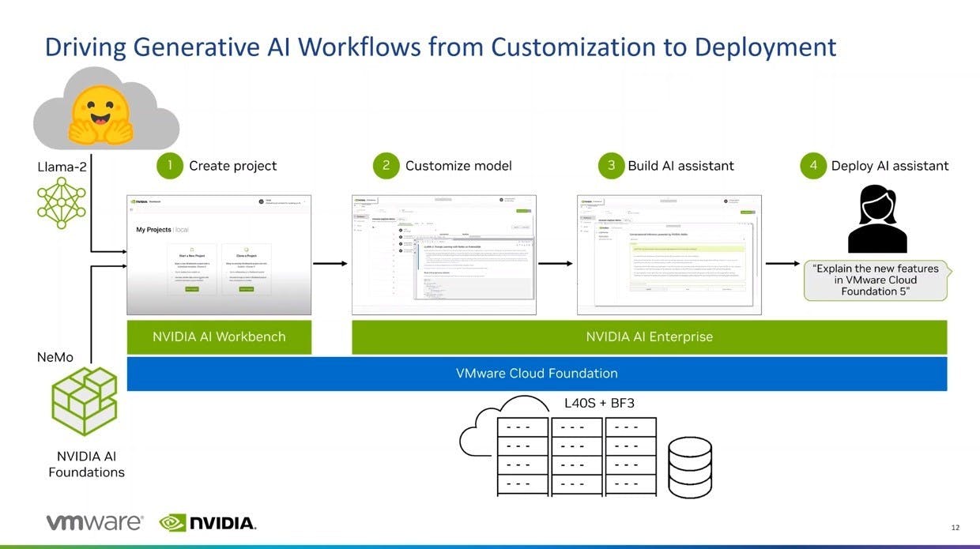The image size is (980, 549).
Task: Click the 'L40S + BF3' label
Action: tap(599, 404)
